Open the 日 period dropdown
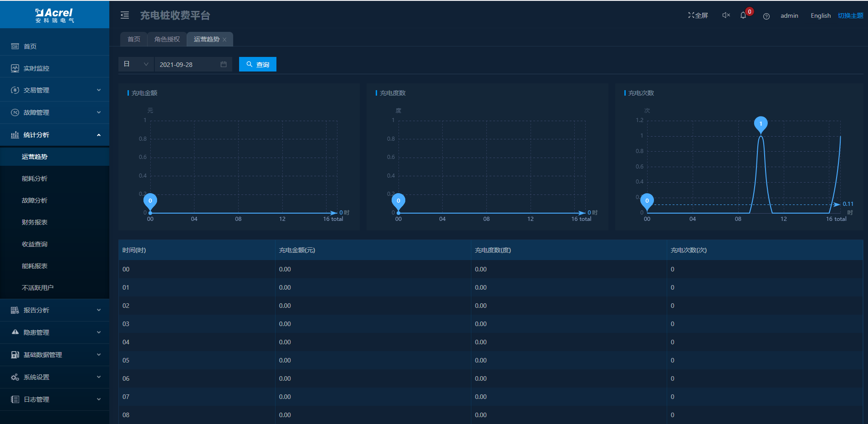 point(136,64)
